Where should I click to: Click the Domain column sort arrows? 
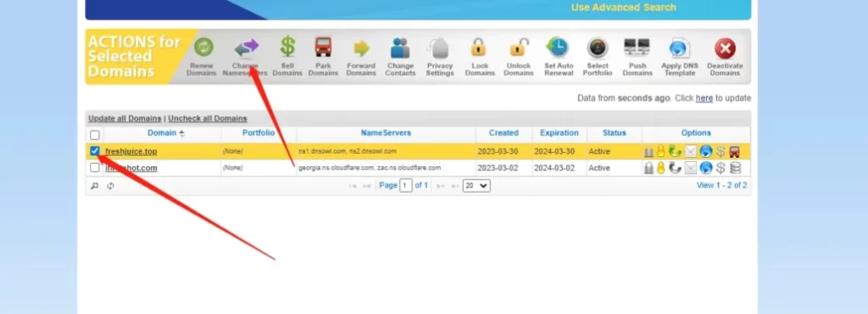181,133
